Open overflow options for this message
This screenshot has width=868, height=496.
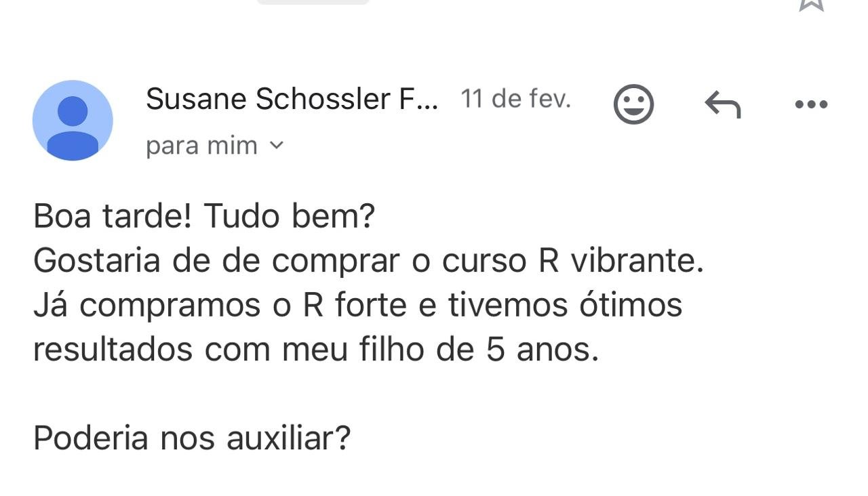coord(812,104)
